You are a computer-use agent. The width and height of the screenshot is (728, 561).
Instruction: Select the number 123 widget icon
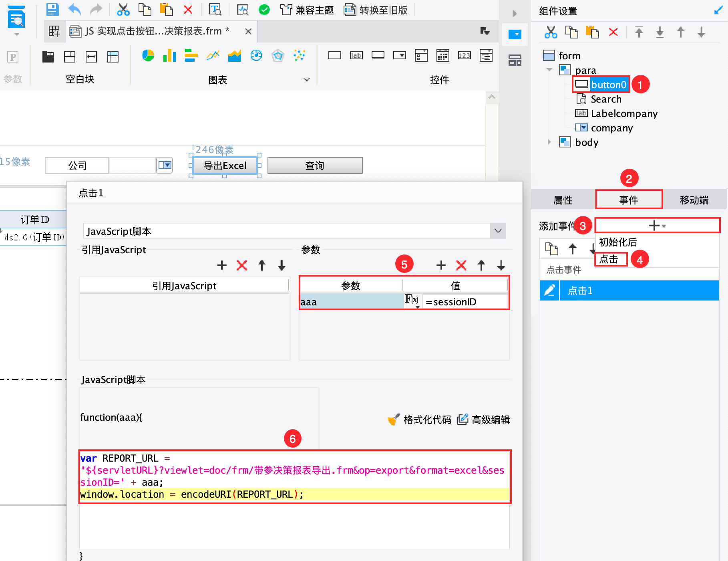[x=465, y=55]
